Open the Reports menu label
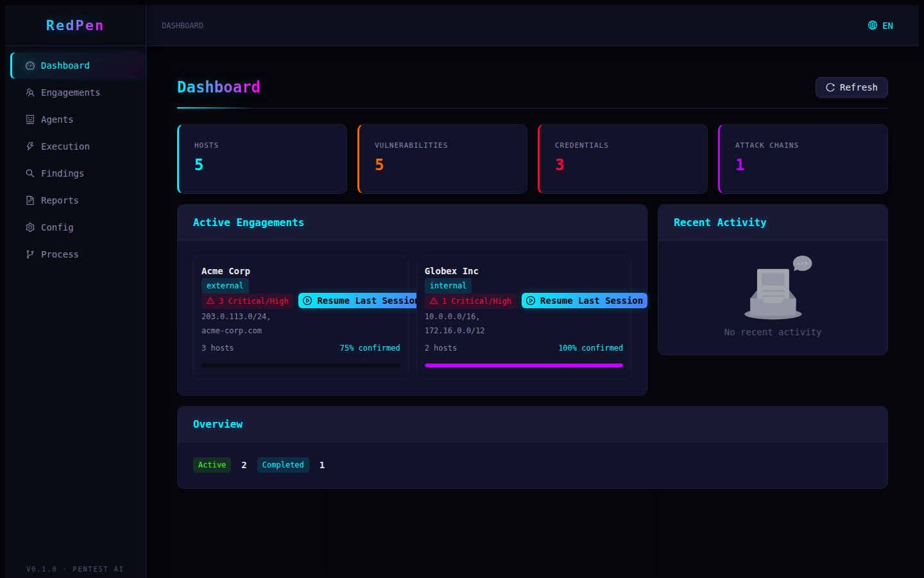Viewport: 924px width, 578px height. point(60,200)
